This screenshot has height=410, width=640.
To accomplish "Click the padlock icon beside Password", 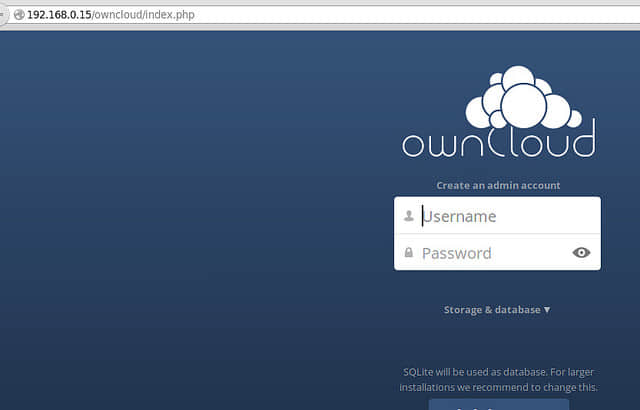I will (x=409, y=253).
